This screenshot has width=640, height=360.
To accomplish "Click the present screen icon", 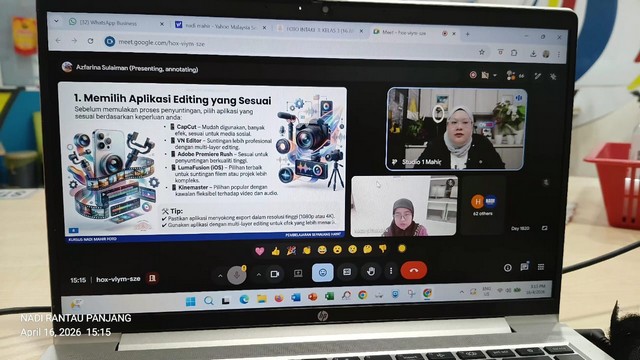I will (x=298, y=273).
